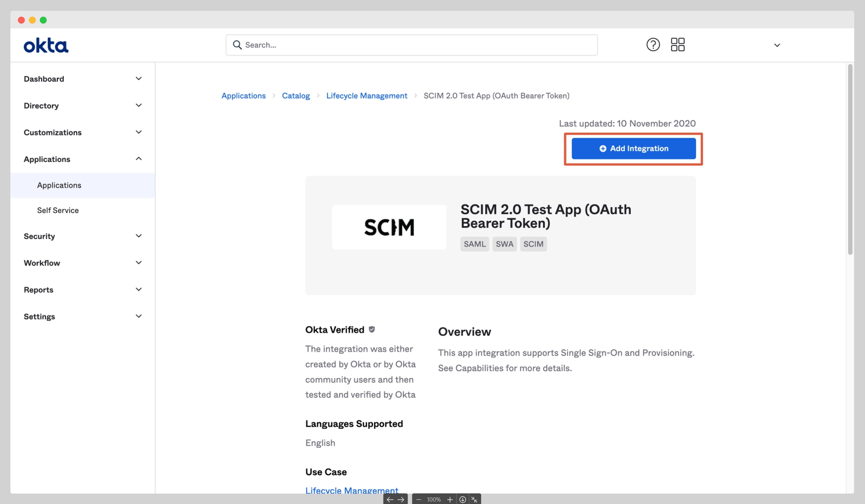Zoom in with the plus icon
Viewport: 865px width, 504px height.
coord(450,499)
